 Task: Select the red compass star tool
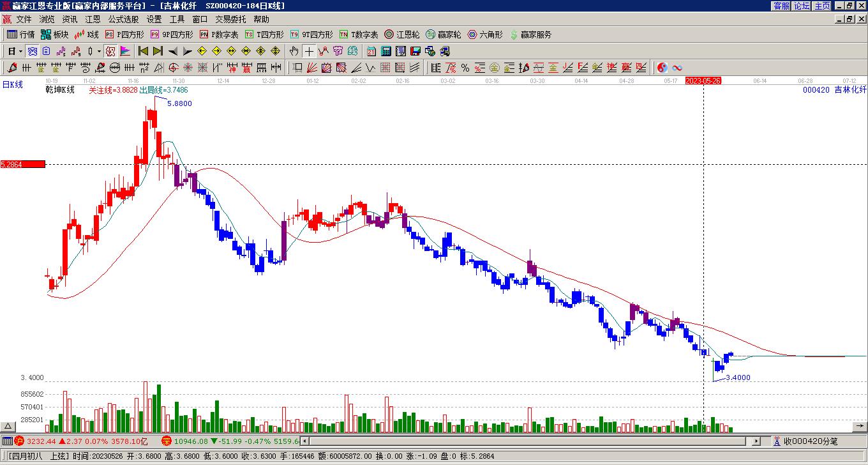(x=188, y=68)
